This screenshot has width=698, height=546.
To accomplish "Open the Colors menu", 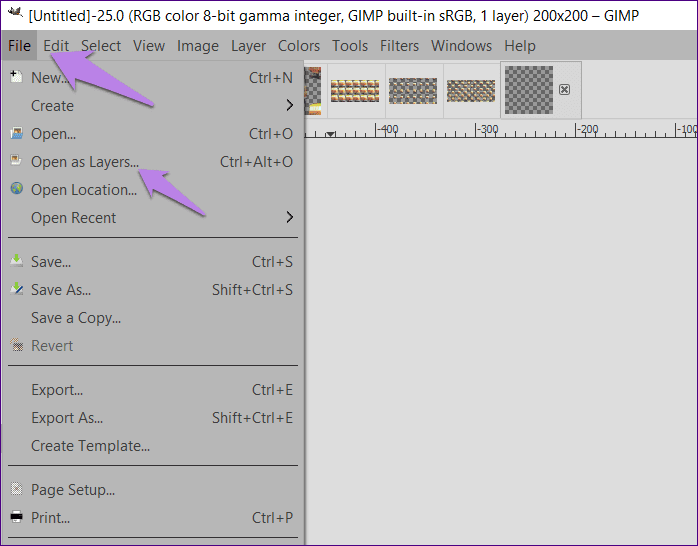I will coord(299,45).
